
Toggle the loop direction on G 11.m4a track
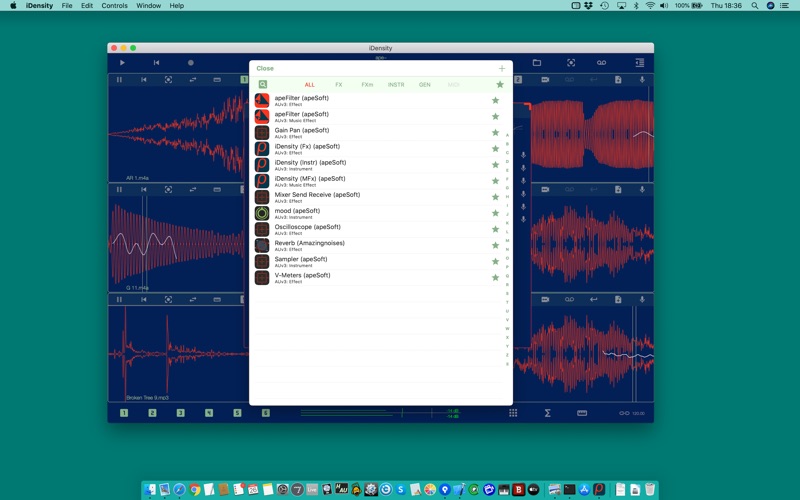point(193,189)
